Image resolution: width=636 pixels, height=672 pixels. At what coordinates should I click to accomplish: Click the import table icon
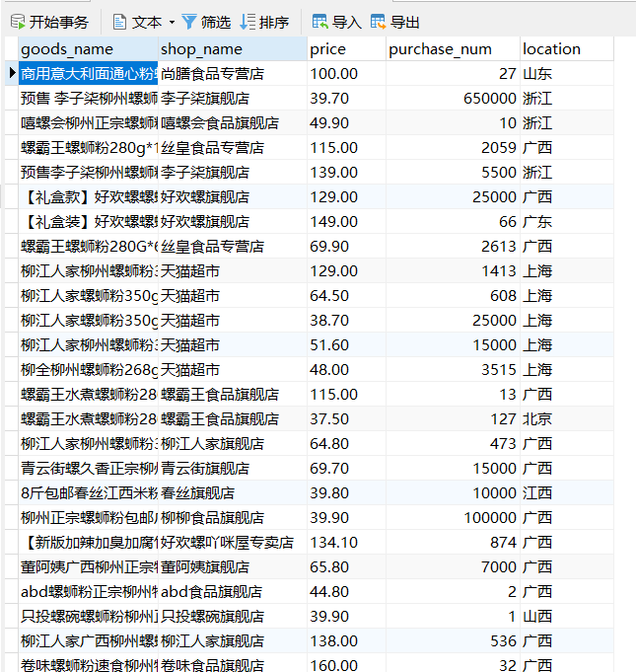click(x=319, y=22)
